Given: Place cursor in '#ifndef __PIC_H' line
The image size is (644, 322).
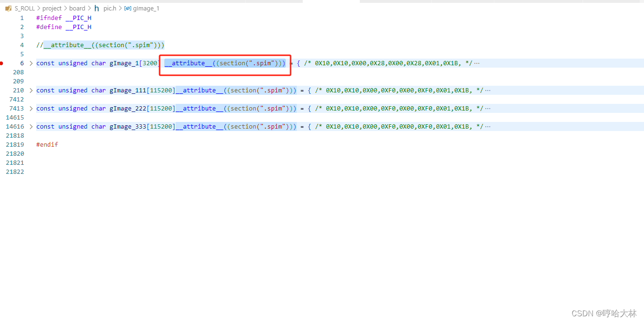Looking at the screenshot, I should (x=64, y=18).
